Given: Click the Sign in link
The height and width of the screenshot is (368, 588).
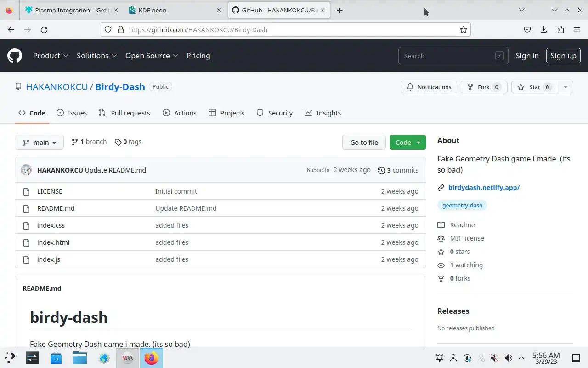Looking at the screenshot, I should [527, 56].
